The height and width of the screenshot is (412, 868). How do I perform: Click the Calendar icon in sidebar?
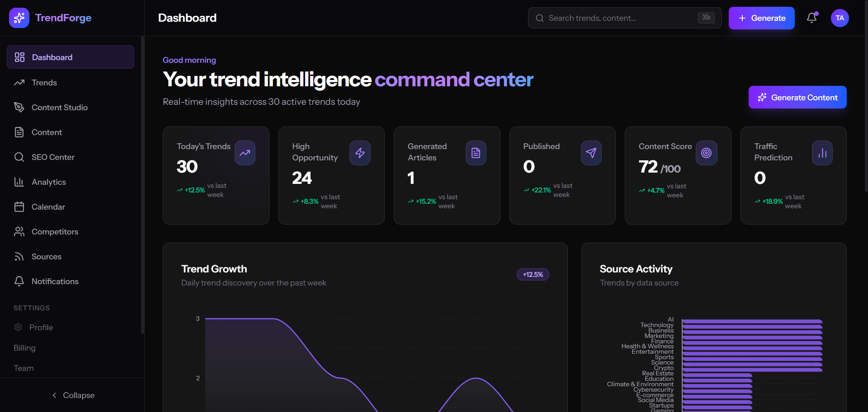tap(19, 206)
